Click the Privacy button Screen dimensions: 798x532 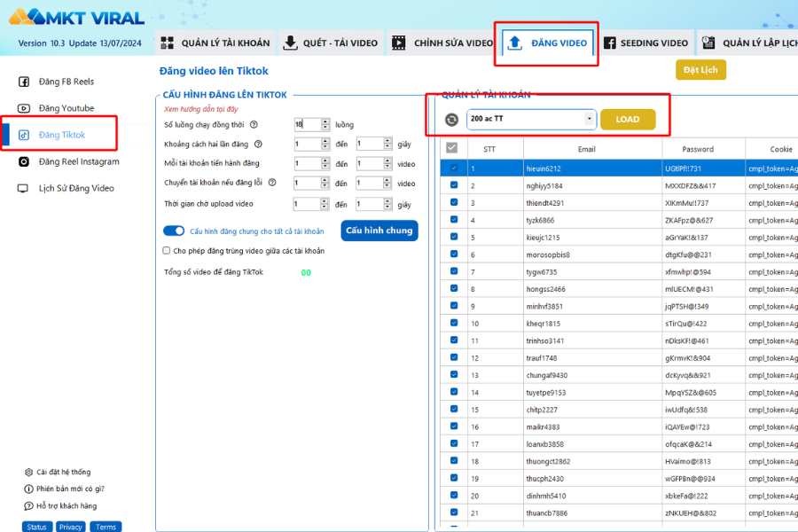(71, 527)
